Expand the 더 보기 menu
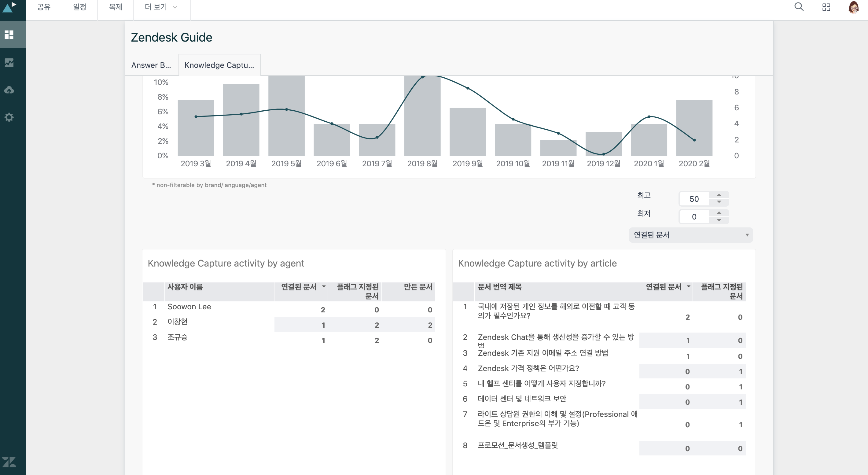Image resolution: width=868 pixels, height=475 pixels. coord(161,7)
